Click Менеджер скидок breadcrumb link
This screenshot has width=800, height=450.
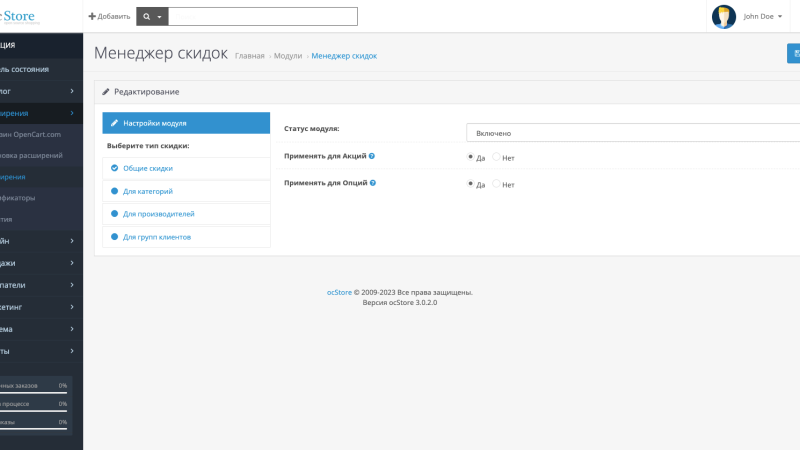pos(344,56)
